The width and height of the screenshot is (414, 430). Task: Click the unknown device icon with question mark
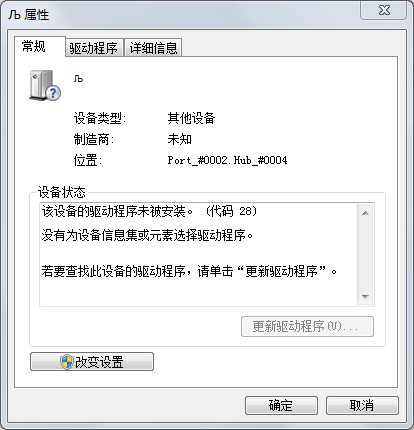click(x=45, y=85)
